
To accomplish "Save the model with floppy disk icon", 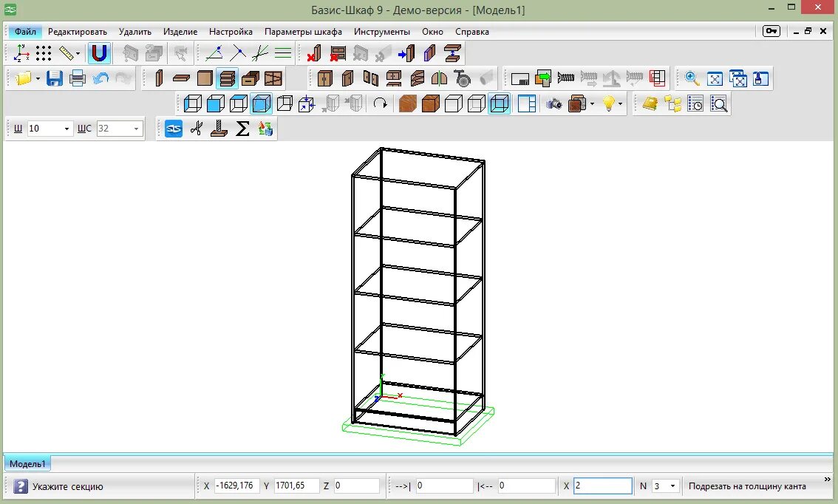I will click(55, 78).
